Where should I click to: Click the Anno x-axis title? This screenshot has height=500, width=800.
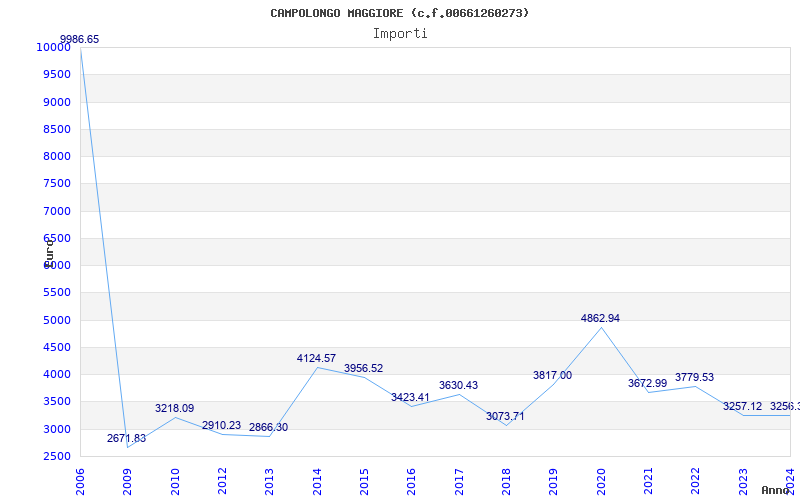click(775, 490)
